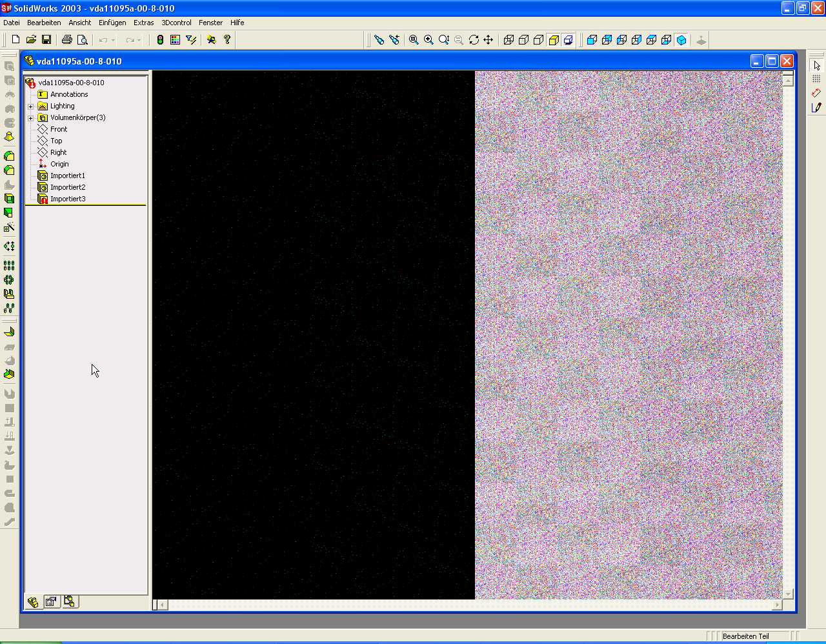The width and height of the screenshot is (826, 644).
Task: Open the Bearbeiten menu
Action: pos(44,23)
